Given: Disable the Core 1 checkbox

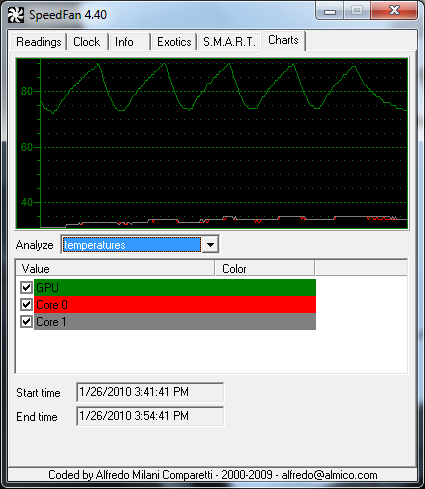Looking at the screenshot, I should pos(26,322).
